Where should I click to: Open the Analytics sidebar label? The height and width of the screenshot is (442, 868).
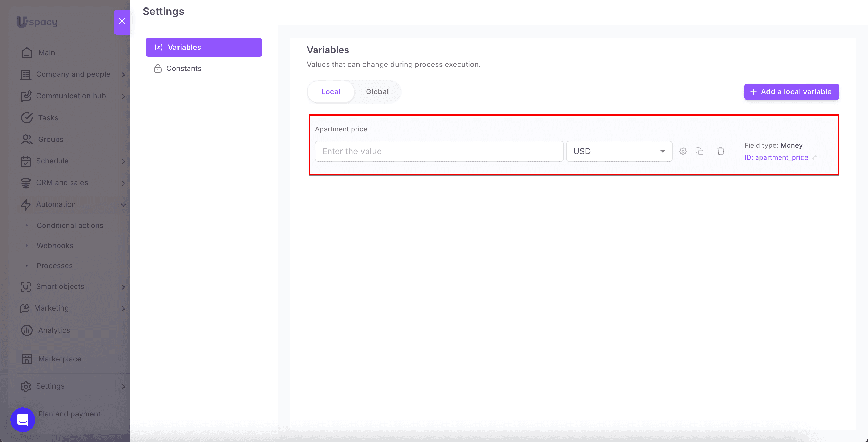tap(54, 330)
